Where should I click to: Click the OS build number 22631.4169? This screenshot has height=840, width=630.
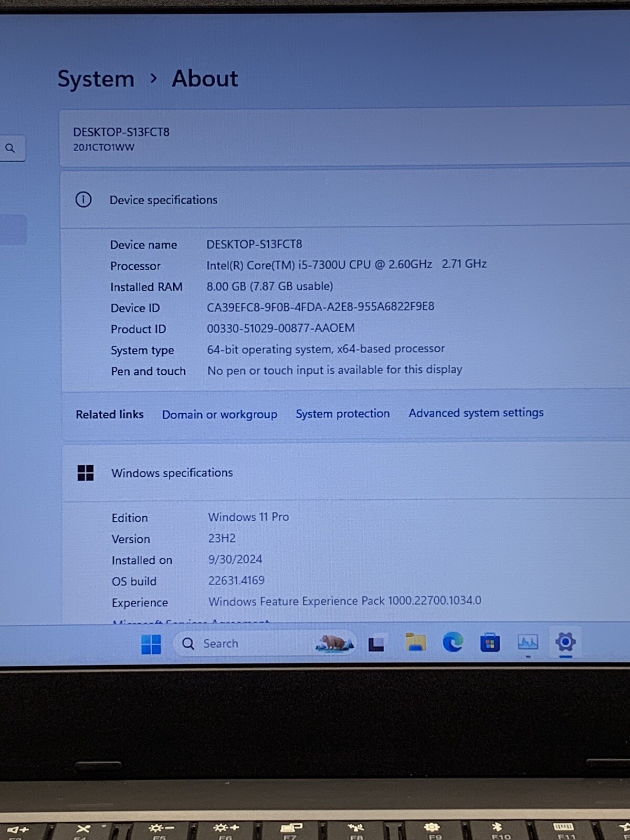tap(236, 581)
